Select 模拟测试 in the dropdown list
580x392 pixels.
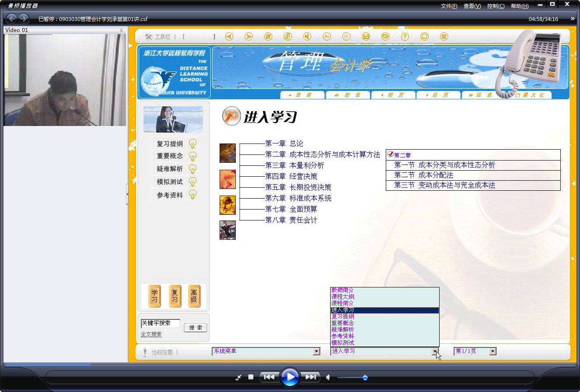[385, 343]
